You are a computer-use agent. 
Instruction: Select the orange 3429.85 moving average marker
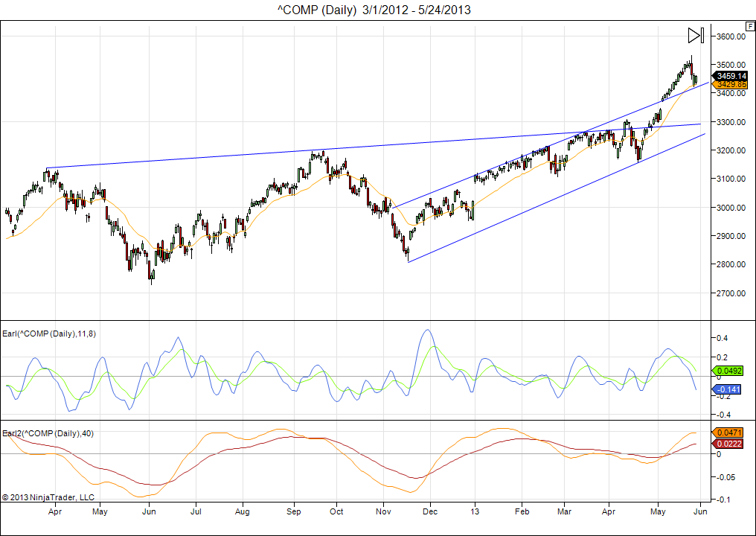731,85
